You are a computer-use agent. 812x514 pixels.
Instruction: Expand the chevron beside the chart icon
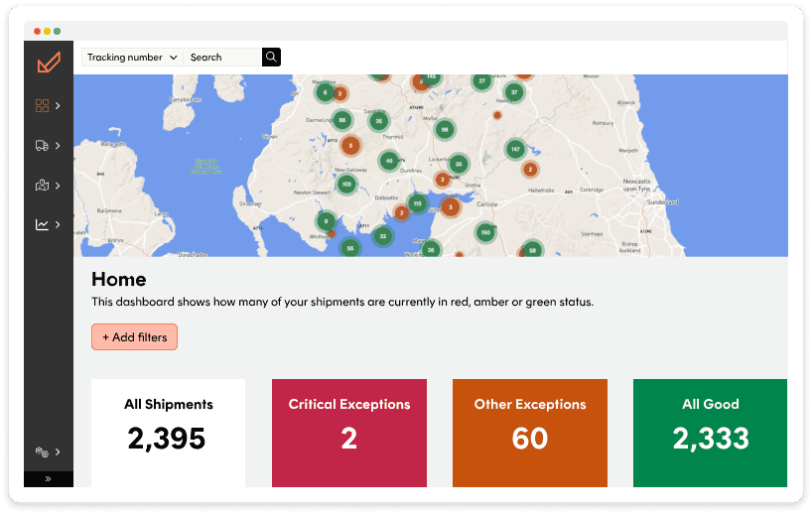tap(58, 224)
